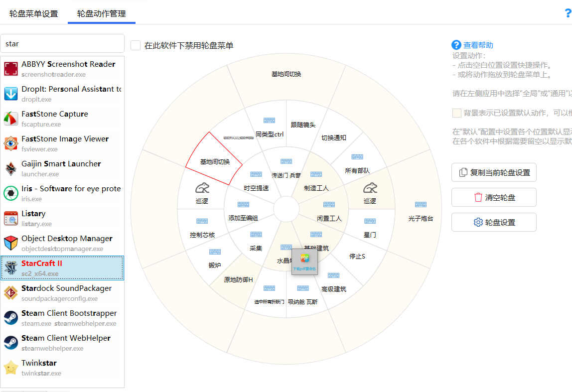Select the 星门 wheel slot label
The image size is (572, 392).
(370, 235)
